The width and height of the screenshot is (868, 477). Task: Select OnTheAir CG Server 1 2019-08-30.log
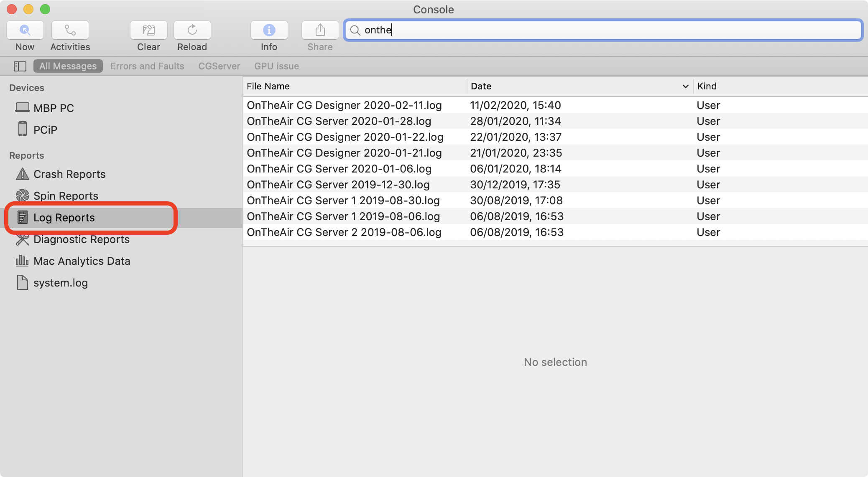343,200
